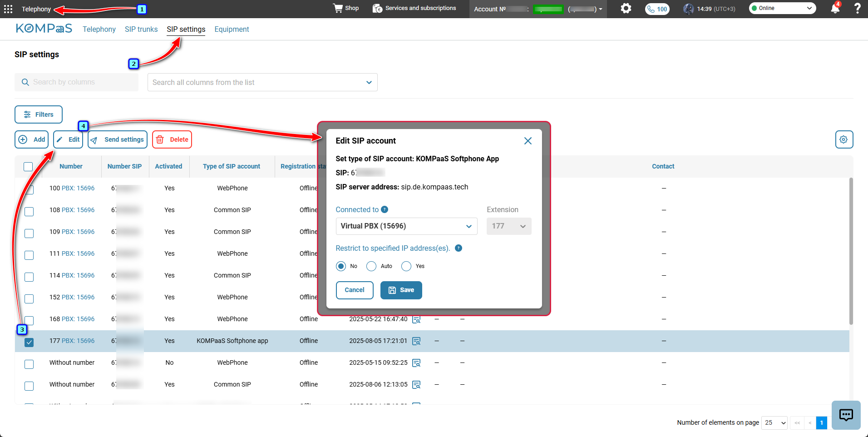Switch to Telephony tab
The image size is (868, 437).
click(x=99, y=29)
